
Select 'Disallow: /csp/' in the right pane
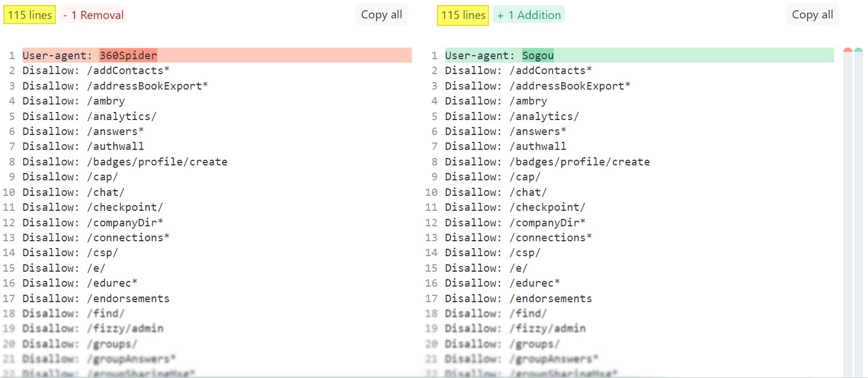point(493,253)
